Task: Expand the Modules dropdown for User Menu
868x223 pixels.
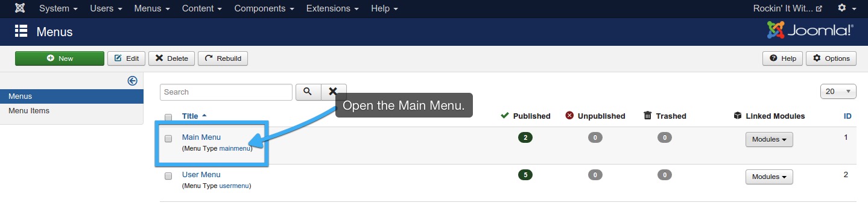Action: click(x=769, y=177)
